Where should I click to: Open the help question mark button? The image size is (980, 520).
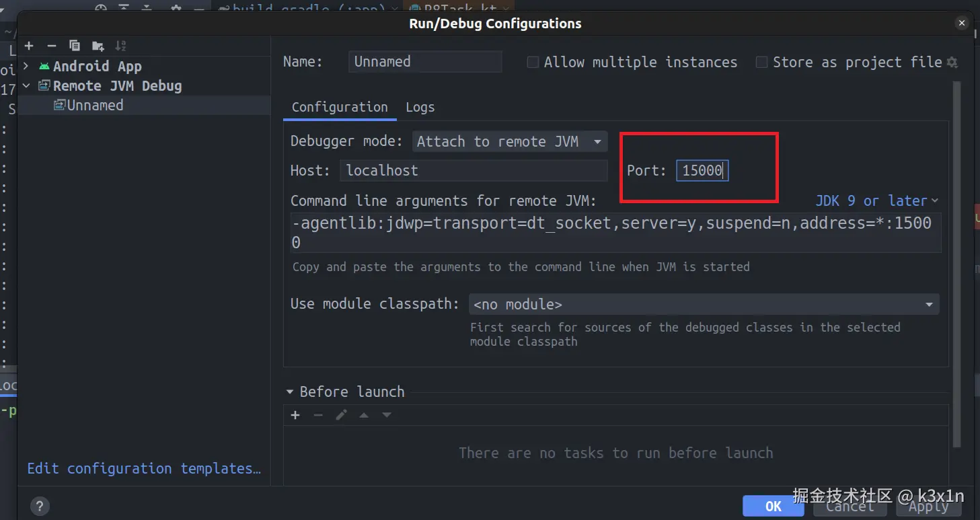point(40,506)
